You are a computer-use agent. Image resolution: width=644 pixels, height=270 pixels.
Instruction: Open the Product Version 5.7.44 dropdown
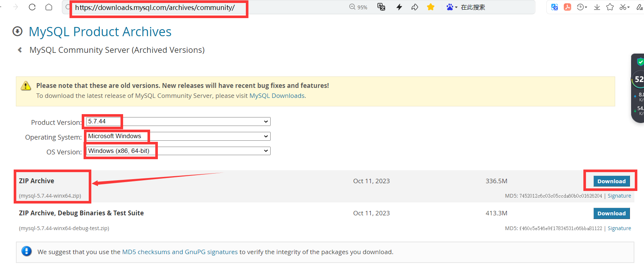point(178,122)
